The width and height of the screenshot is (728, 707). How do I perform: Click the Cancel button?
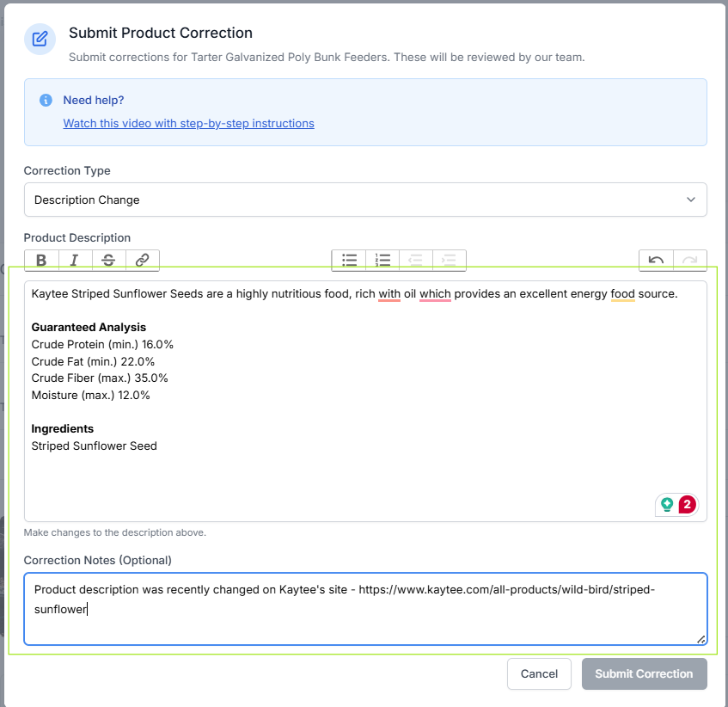[539, 673]
